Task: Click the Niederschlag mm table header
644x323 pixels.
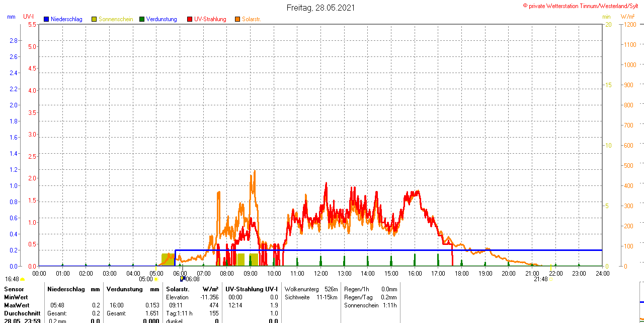Action: click(73, 289)
